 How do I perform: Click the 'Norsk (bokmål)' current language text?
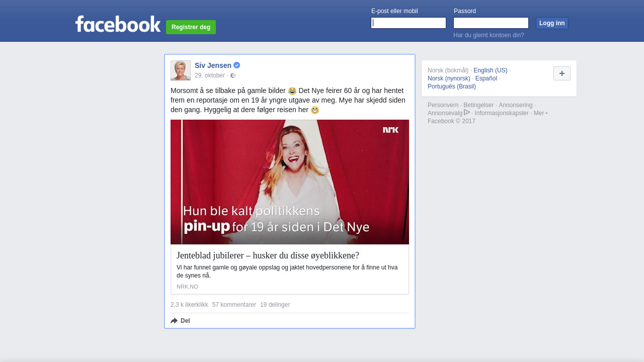pyautogui.click(x=448, y=70)
